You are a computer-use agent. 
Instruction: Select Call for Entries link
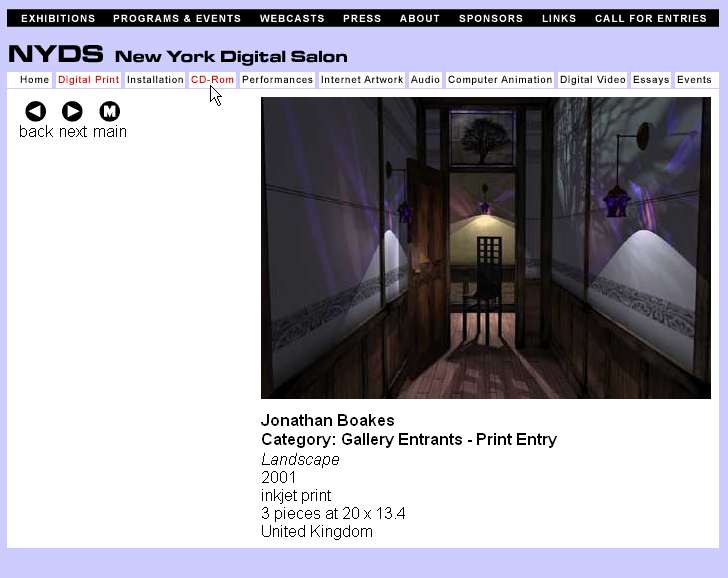651,18
